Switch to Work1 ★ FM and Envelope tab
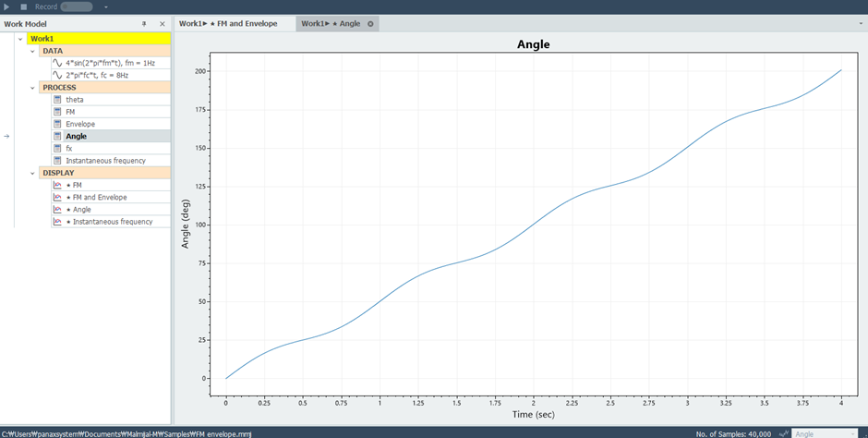The width and height of the screenshot is (868, 438). pos(235,24)
